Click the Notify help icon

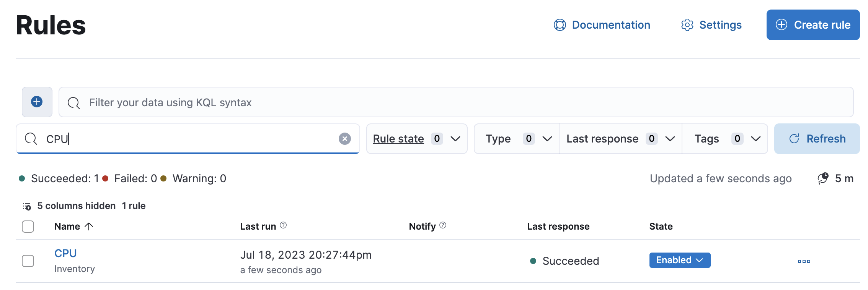point(443,225)
